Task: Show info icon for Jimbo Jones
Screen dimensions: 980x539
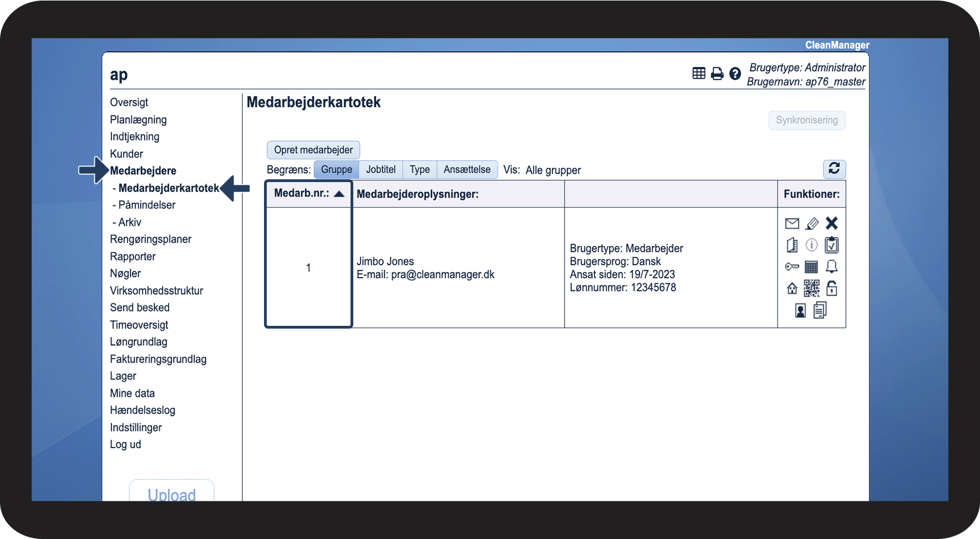Action: pyautogui.click(x=811, y=245)
